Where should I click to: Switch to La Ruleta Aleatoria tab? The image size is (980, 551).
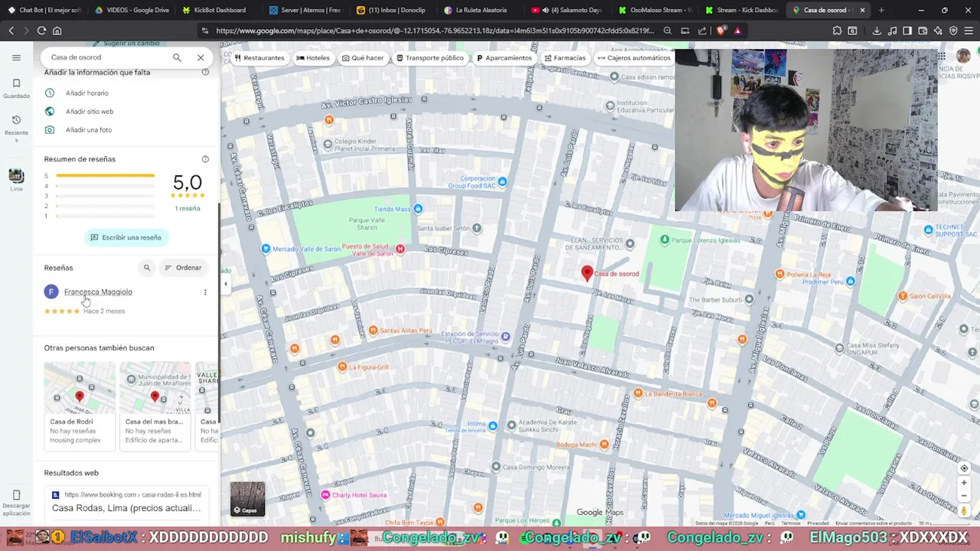[x=481, y=10]
